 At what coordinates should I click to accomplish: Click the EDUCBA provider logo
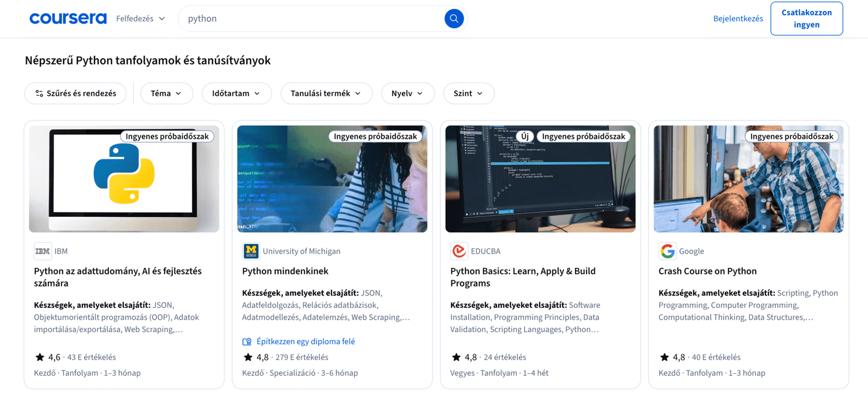(x=459, y=251)
